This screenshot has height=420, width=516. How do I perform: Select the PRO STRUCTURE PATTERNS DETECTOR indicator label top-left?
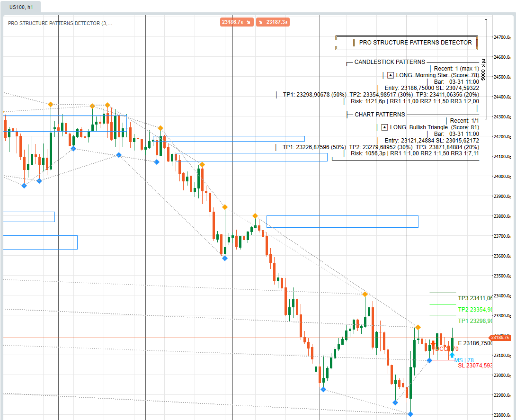tap(60, 23)
